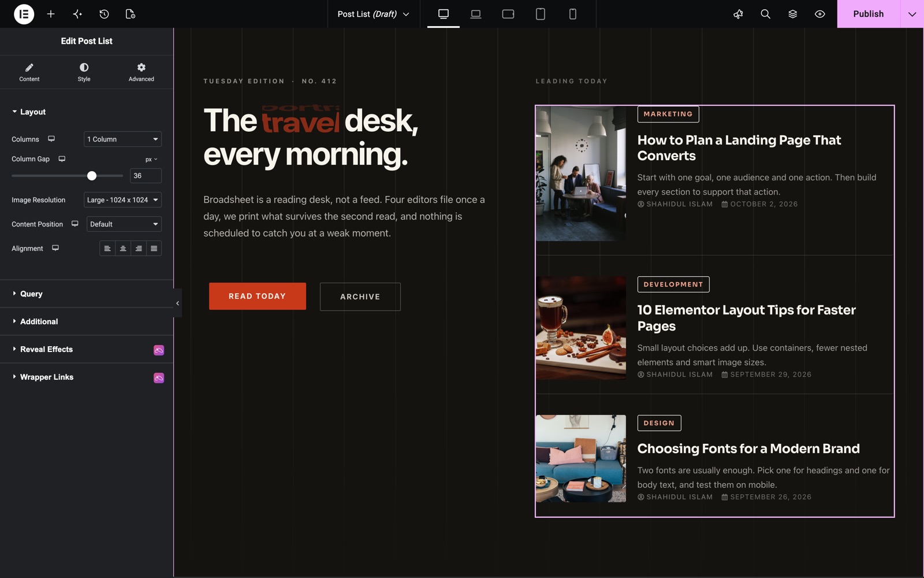Expand the Wrapper Links section
This screenshot has width=924, height=578.
point(87,377)
